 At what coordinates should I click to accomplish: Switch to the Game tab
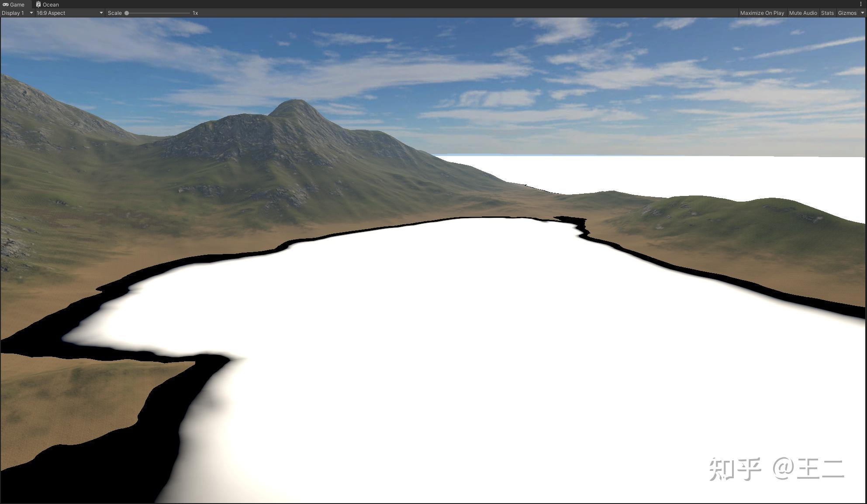pyautogui.click(x=17, y=4)
